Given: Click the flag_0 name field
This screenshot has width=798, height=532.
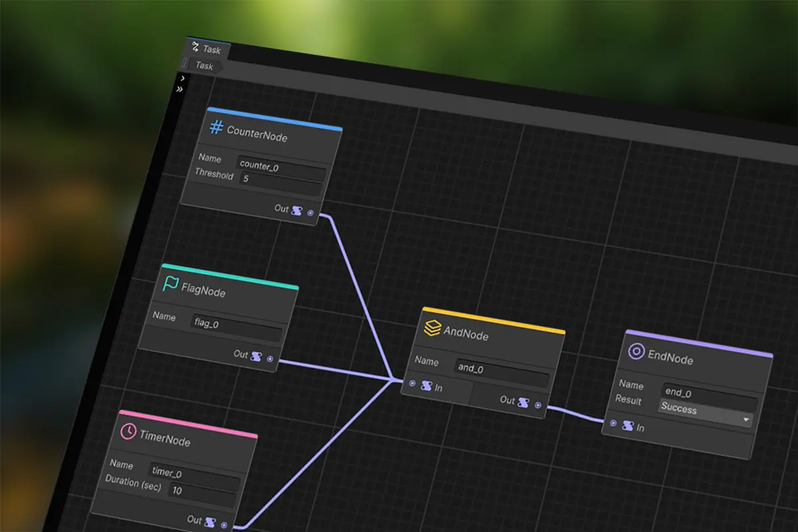Looking at the screenshot, I should coord(237,327).
